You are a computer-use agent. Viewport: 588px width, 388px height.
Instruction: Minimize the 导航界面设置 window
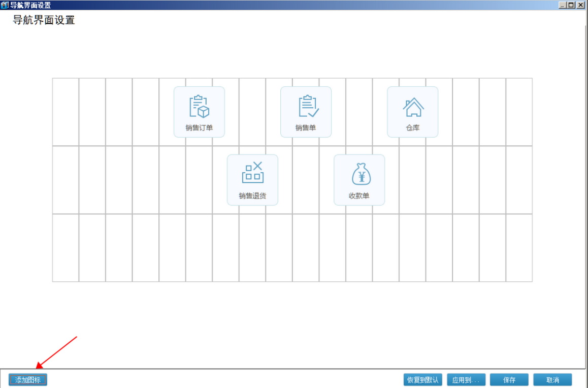pyautogui.click(x=563, y=5)
